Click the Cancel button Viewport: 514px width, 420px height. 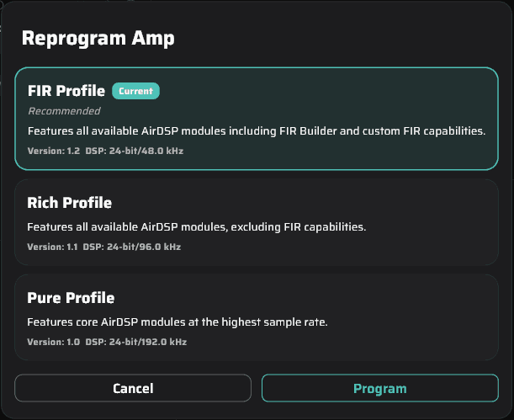coord(133,388)
